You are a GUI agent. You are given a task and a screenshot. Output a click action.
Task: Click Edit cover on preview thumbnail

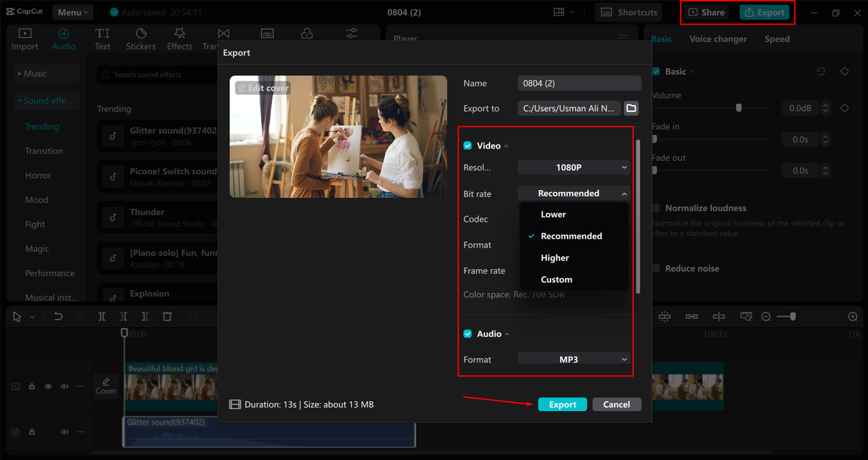tap(263, 88)
